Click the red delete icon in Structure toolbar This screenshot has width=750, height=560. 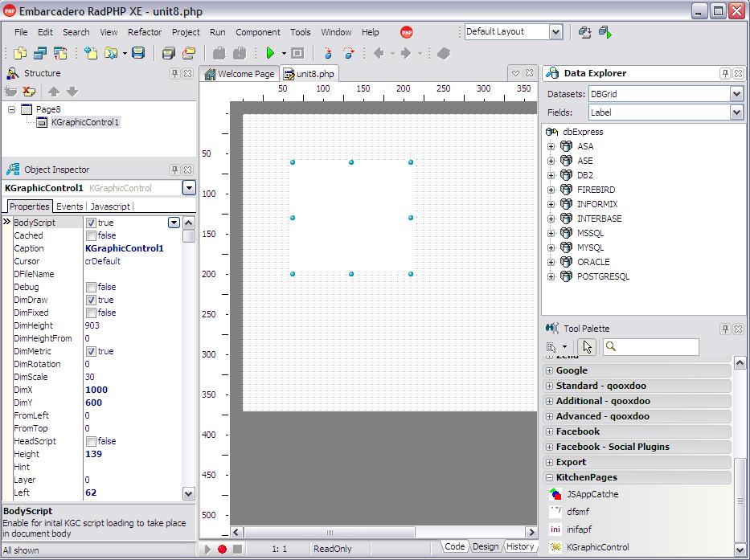[29, 92]
